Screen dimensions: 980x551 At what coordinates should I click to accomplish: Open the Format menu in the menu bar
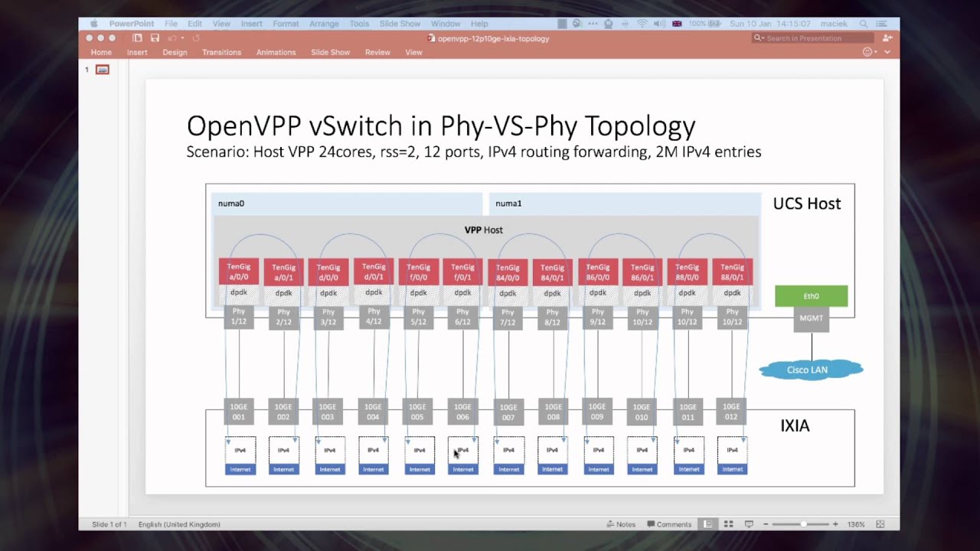(x=286, y=24)
